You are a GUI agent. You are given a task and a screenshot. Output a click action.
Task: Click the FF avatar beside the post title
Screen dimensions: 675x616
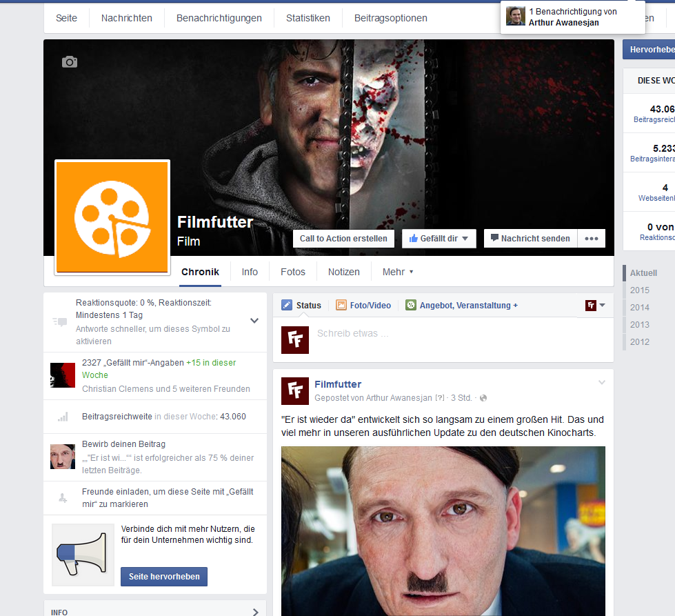click(294, 391)
